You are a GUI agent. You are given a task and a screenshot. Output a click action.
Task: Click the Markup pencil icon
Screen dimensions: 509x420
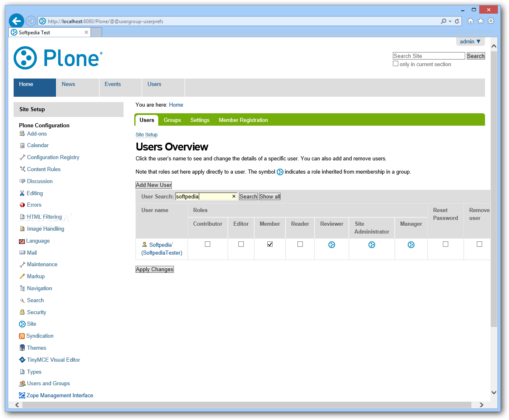(22, 277)
